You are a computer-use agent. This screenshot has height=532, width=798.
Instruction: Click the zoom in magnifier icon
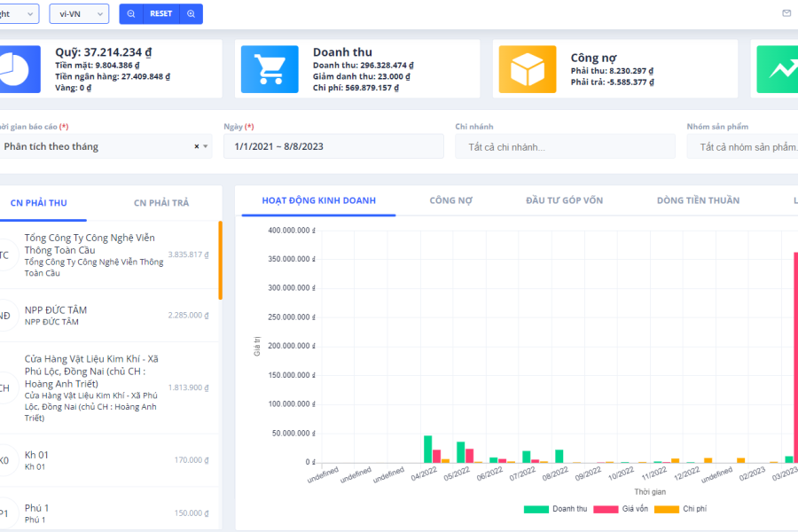191,14
